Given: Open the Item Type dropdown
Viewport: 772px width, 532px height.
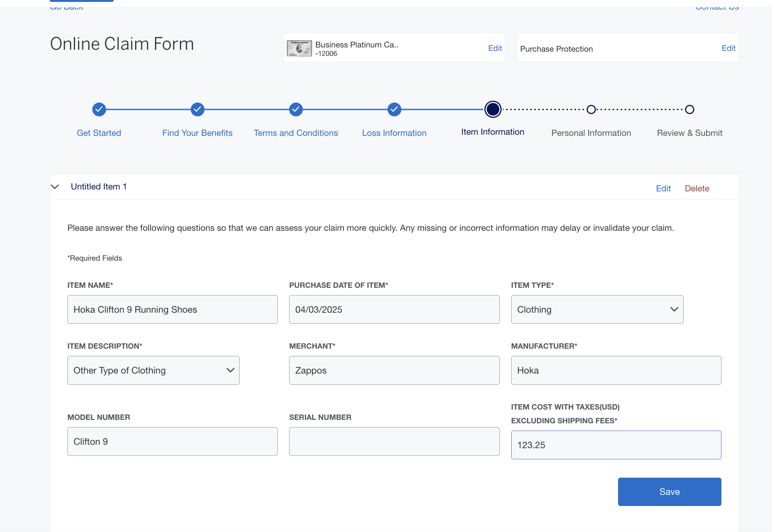Looking at the screenshot, I should tap(597, 309).
